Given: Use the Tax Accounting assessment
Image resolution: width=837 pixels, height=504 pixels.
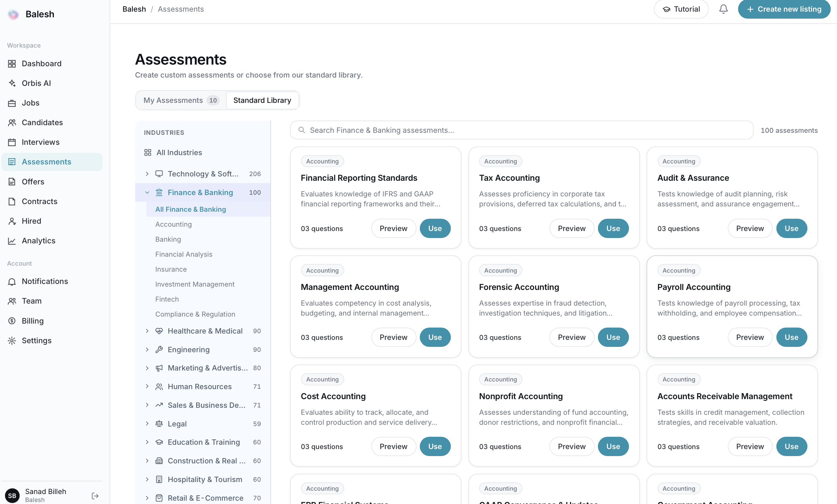Looking at the screenshot, I should tap(613, 229).
